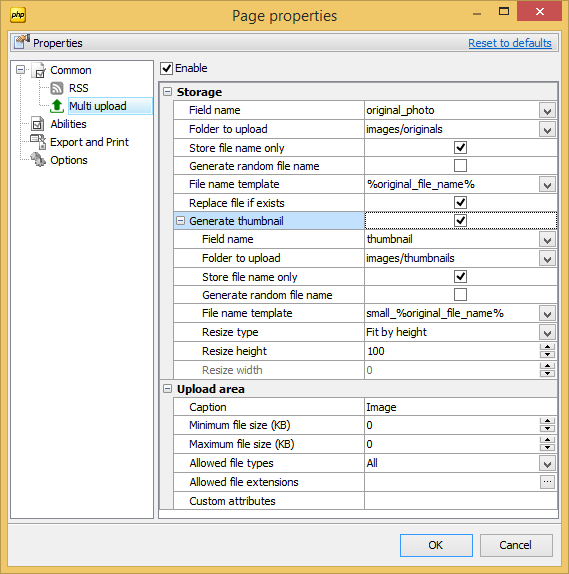Click the Caption input field
Screen dimensions: 569x574
tap(461, 407)
